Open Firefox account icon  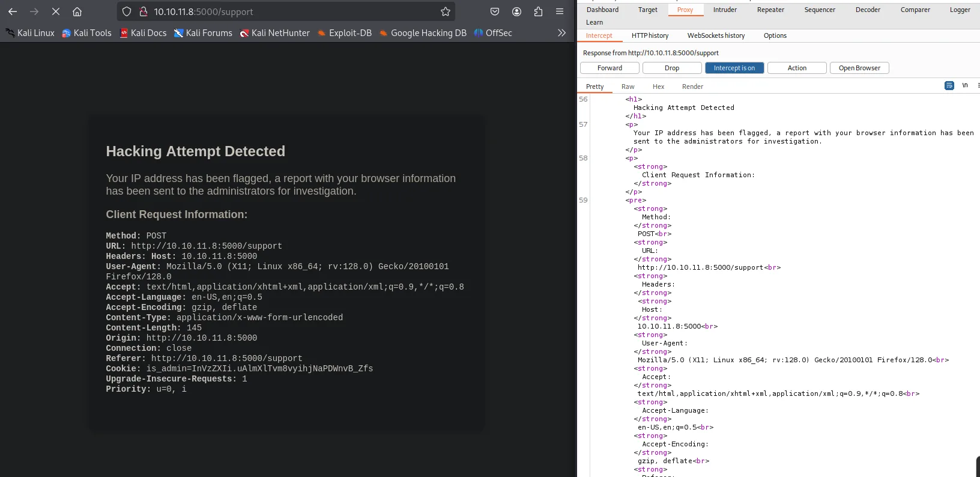pos(516,11)
